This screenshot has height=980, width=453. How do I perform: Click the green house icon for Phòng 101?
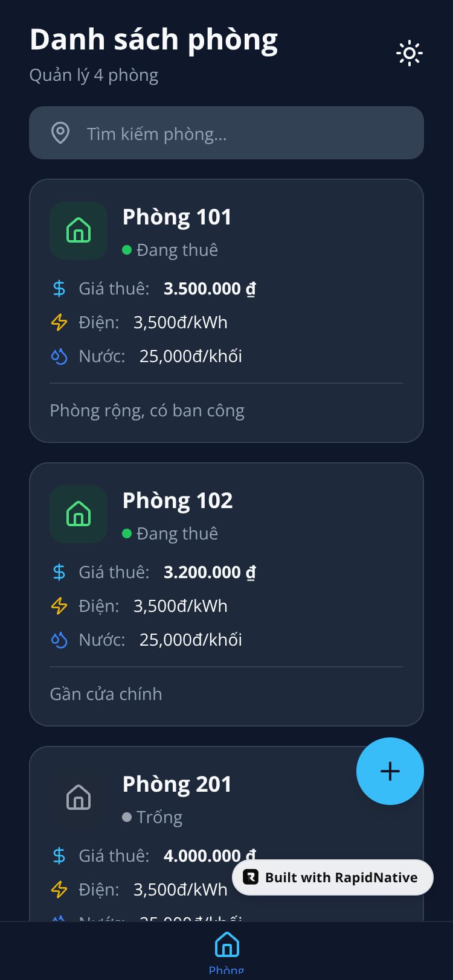pyautogui.click(x=79, y=231)
